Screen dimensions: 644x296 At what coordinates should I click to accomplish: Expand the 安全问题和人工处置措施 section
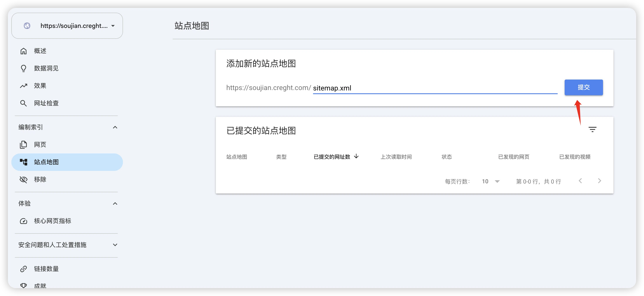[x=115, y=245]
